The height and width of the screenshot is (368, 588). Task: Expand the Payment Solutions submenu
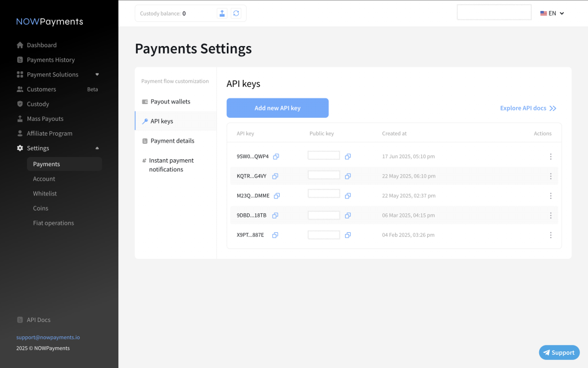click(97, 74)
